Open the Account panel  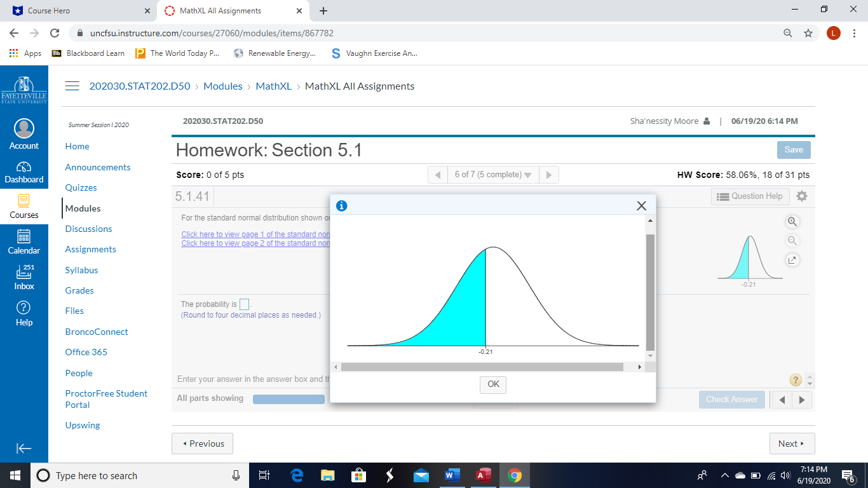24,133
